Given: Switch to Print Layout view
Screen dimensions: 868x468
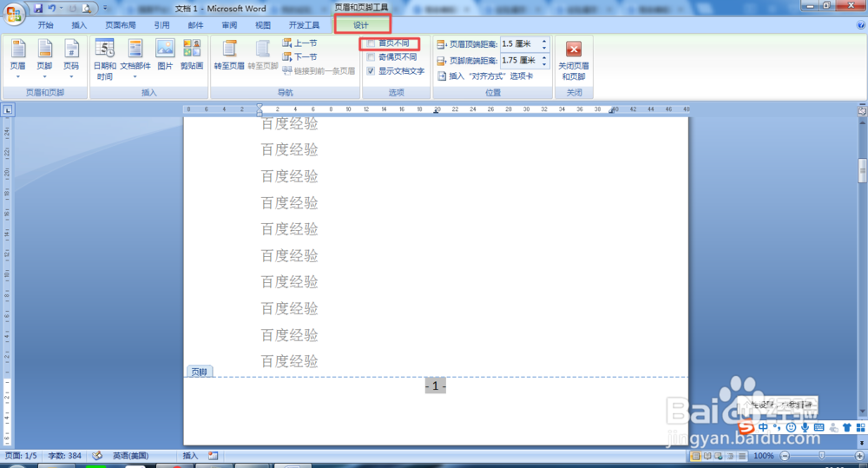Looking at the screenshot, I should [695, 456].
